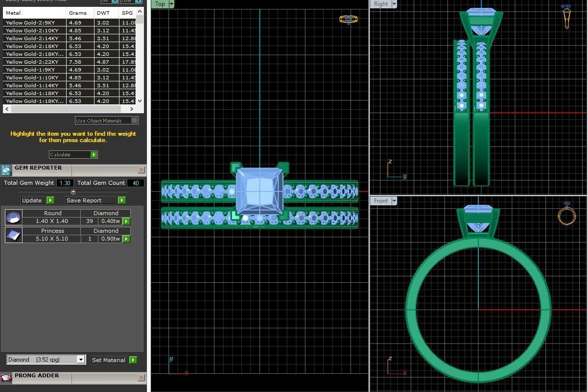Click green arrow next to Calculate
Viewport: 588px width, 392px height.
click(x=94, y=155)
